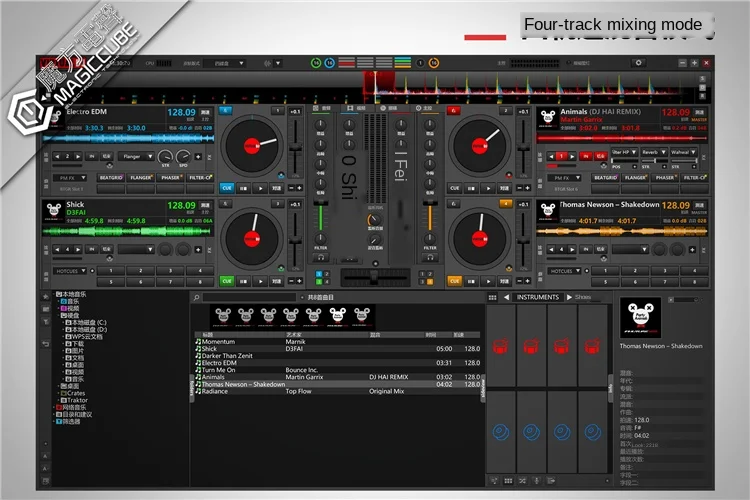
Task: Open the empty effect dropdown on Shick deck
Action: 136,249
